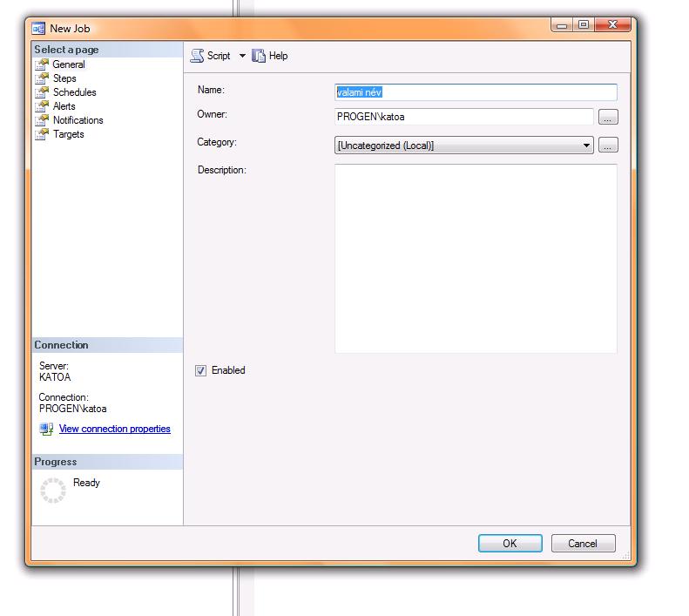Click the Progress section header
The width and height of the screenshot is (689, 616).
107,462
